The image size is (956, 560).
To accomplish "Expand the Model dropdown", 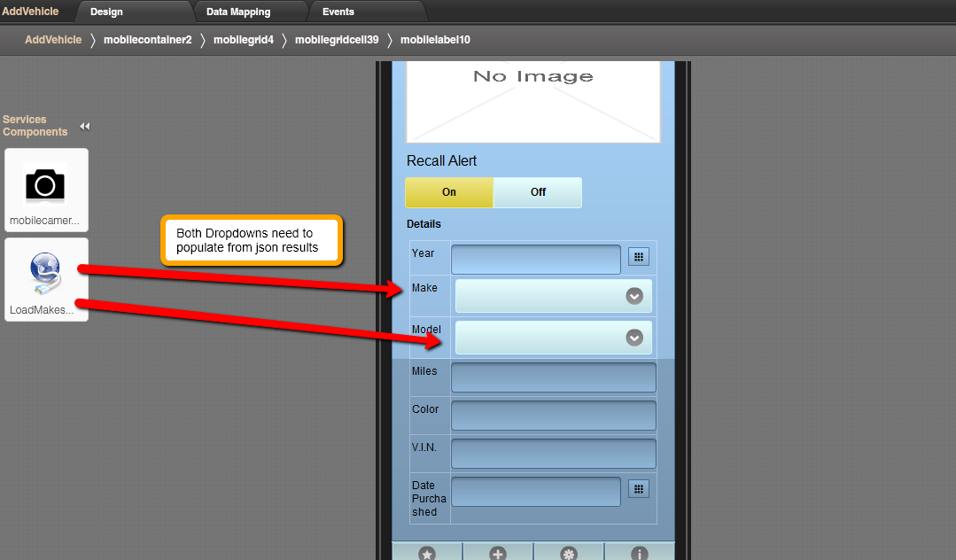I will point(634,338).
